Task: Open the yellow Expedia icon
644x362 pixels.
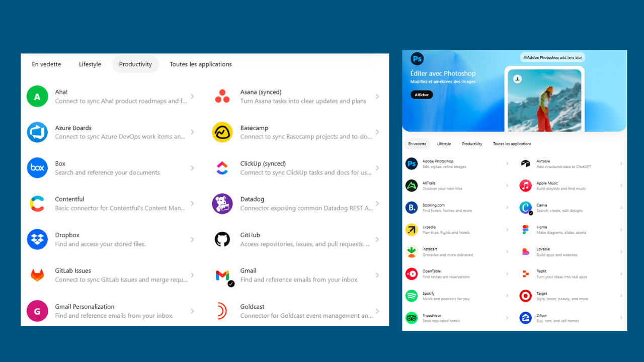Action: click(412, 230)
